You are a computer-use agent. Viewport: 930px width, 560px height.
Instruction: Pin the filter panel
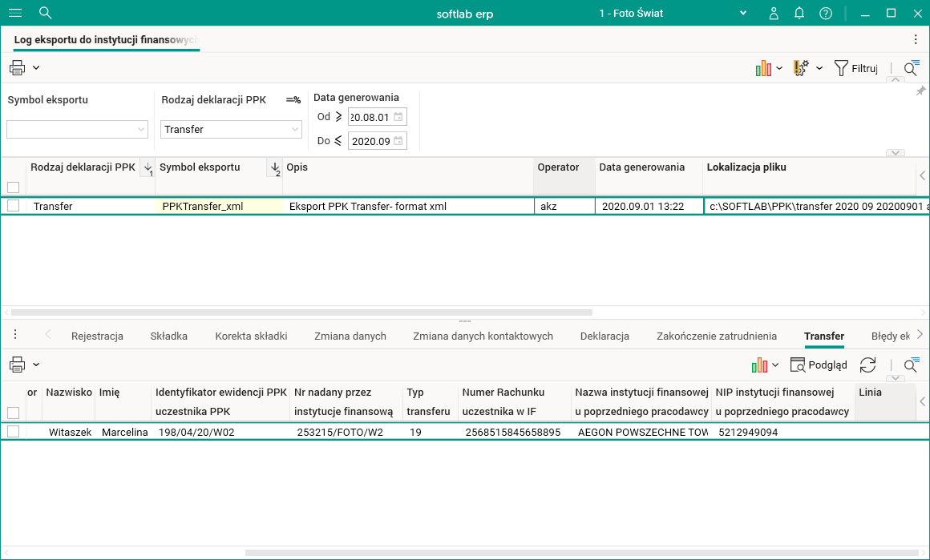920,91
